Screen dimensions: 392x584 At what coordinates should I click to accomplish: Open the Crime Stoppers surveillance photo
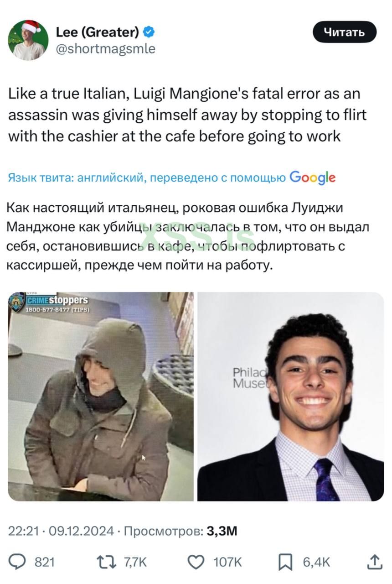pyautogui.click(x=101, y=396)
